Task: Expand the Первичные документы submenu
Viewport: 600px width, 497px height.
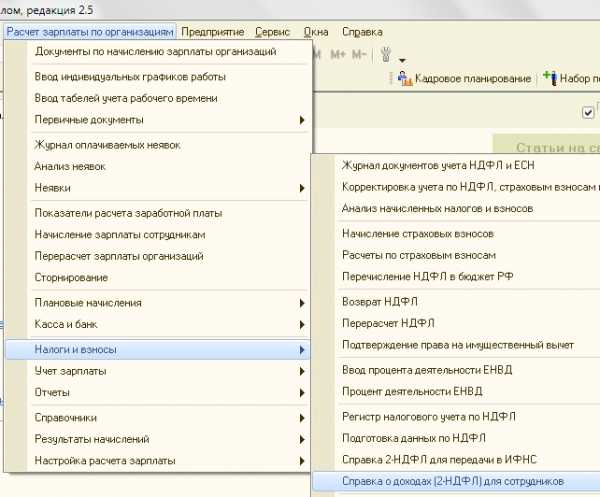Action: point(301,121)
